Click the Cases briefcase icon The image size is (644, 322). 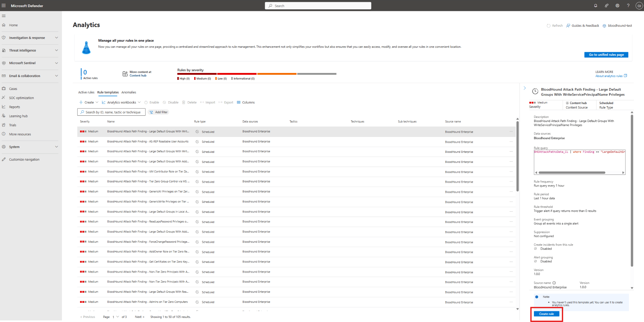pos(4,89)
